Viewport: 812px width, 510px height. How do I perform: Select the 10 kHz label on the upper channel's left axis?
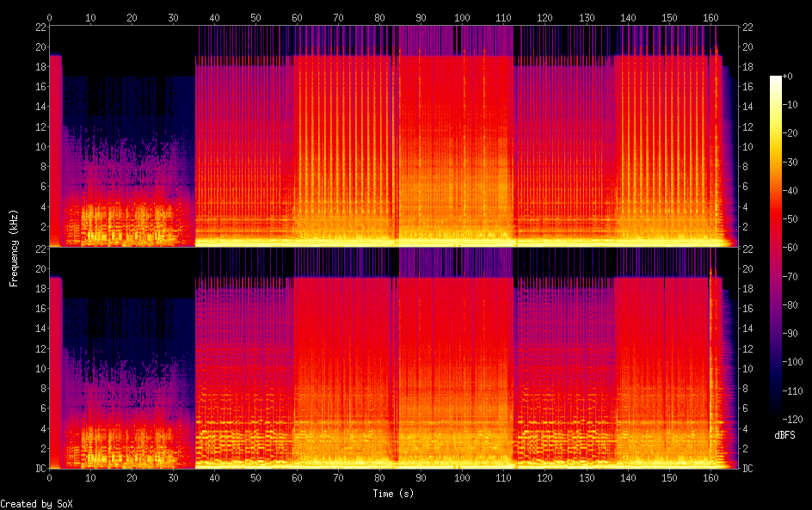pos(38,146)
